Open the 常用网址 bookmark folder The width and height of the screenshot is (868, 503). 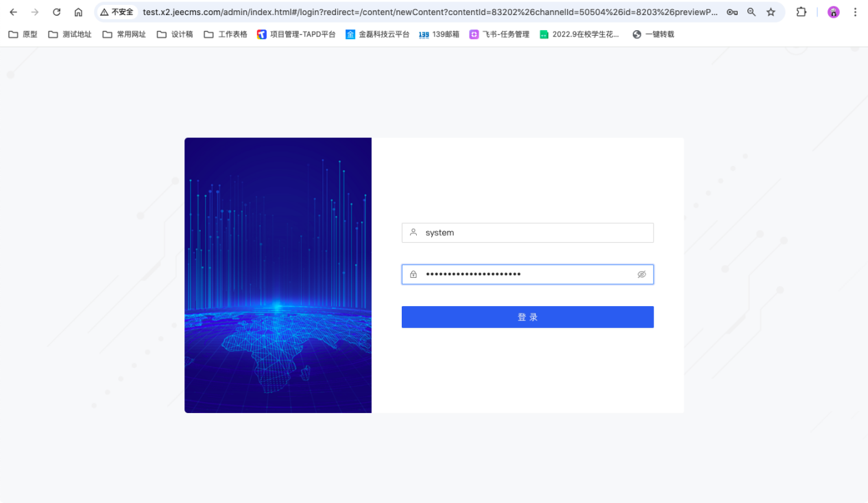tap(124, 34)
